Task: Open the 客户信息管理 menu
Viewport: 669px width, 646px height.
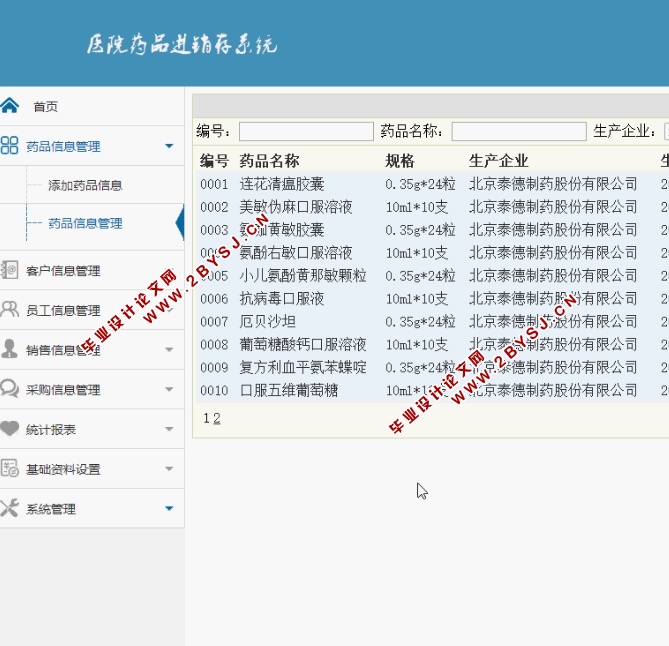Action: point(63,271)
